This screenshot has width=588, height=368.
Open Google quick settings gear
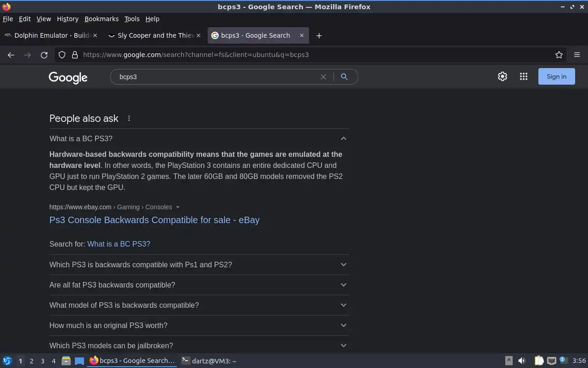tap(503, 77)
